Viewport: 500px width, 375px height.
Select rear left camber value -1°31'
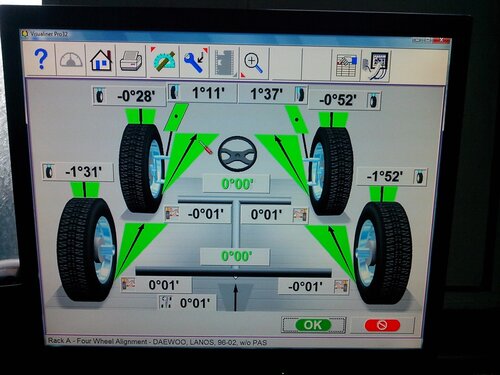(84, 172)
